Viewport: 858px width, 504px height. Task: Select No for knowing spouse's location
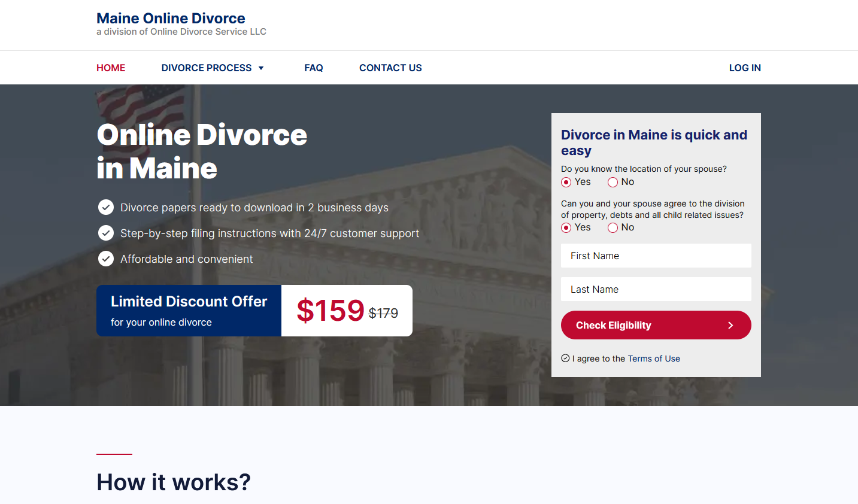click(x=613, y=182)
